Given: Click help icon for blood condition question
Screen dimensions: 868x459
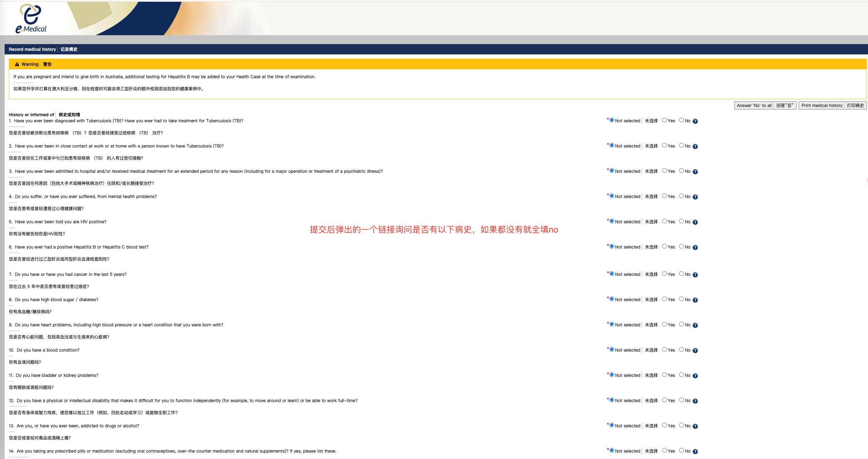Looking at the screenshot, I should pyautogui.click(x=695, y=351).
